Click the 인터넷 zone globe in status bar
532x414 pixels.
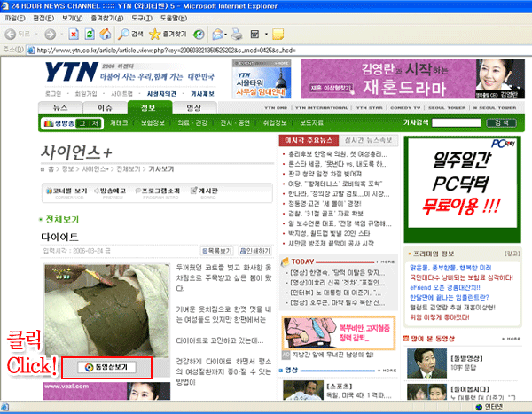pyautogui.click(x=479, y=407)
